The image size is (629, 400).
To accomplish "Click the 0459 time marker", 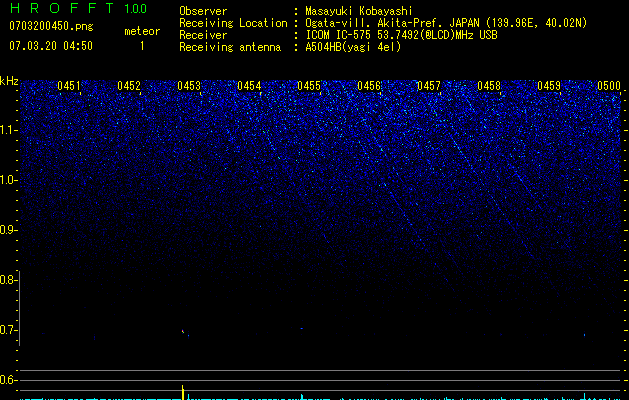I will click(x=549, y=86).
